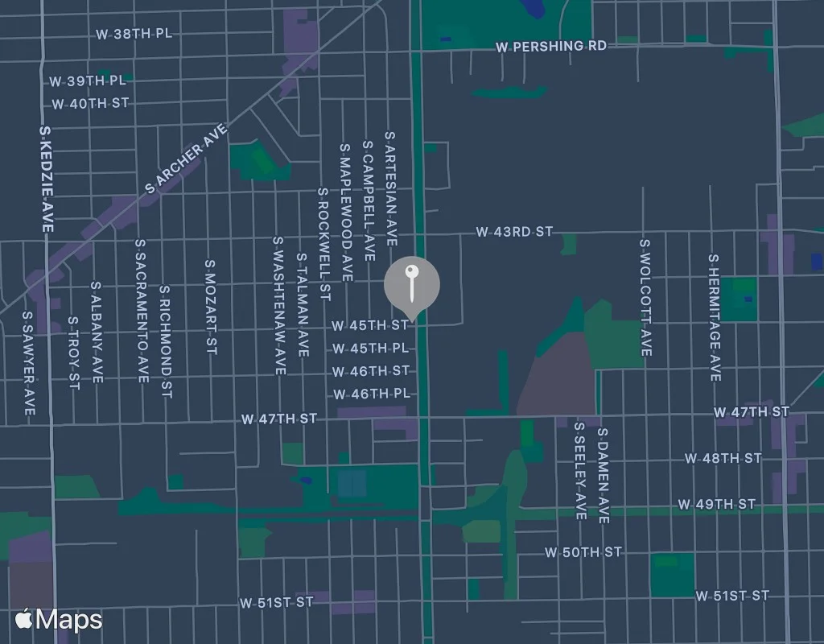Select the S TALMAN AVE label

[303, 305]
